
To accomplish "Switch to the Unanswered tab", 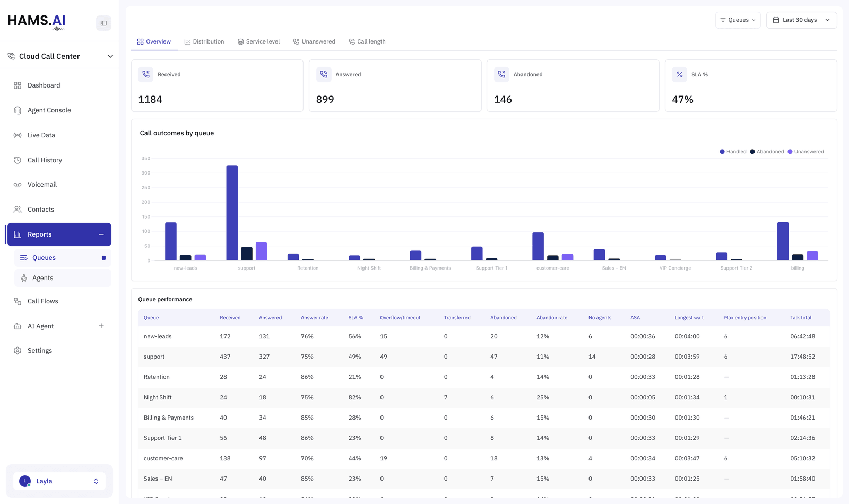I will 314,41.
